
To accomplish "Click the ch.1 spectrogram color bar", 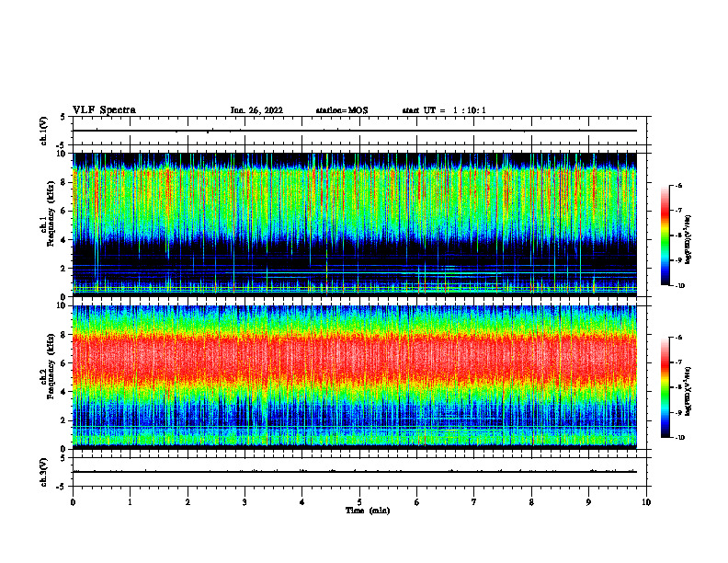I will click(x=665, y=236).
